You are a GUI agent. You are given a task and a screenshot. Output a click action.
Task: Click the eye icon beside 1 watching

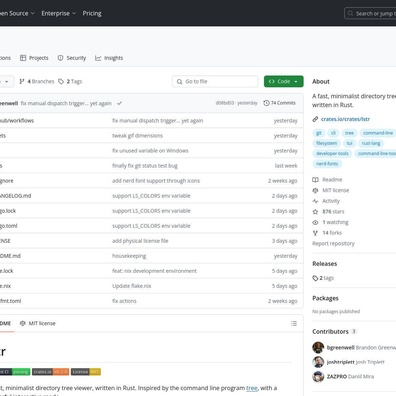click(315, 222)
